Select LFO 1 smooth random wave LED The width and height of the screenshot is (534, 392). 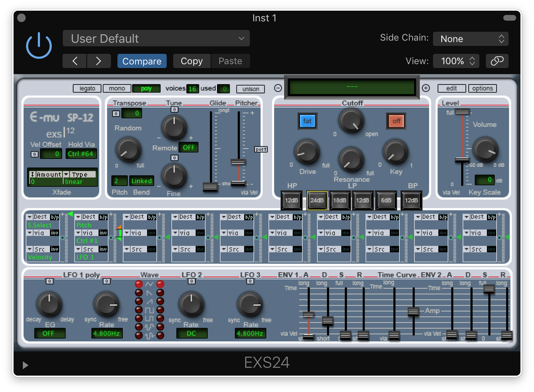[x=139, y=335]
